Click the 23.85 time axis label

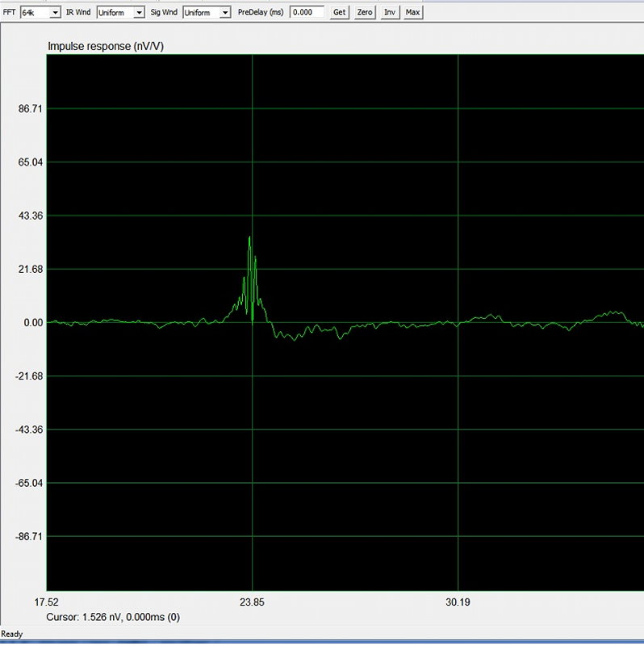[x=253, y=602]
